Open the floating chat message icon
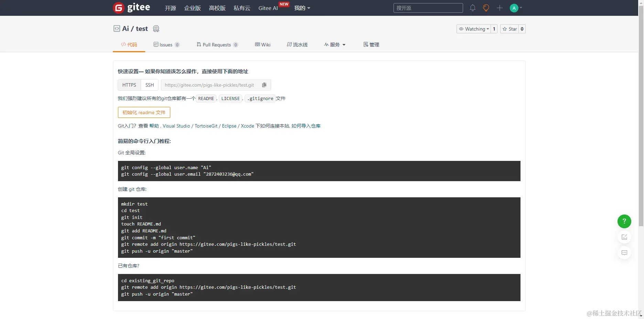 click(x=624, y=253)
